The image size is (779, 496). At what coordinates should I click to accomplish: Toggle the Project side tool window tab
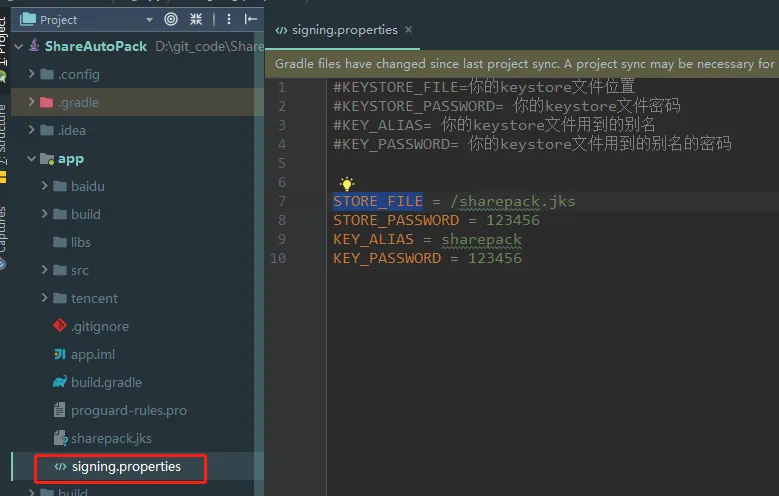coord(3,42)
